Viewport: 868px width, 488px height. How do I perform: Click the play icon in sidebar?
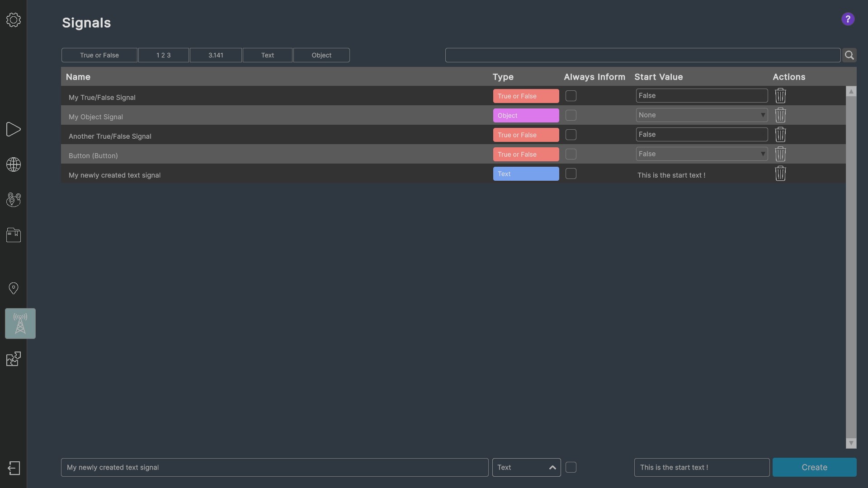(x=14, y=129)
